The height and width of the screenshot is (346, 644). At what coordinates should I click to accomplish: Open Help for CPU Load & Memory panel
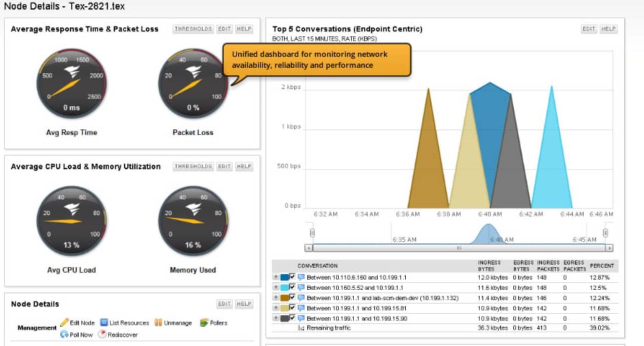[x=244, y=166]
